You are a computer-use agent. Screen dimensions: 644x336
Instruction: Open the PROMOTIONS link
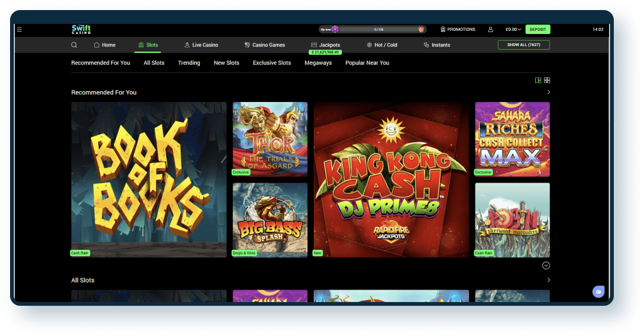(x=458, y=30)
